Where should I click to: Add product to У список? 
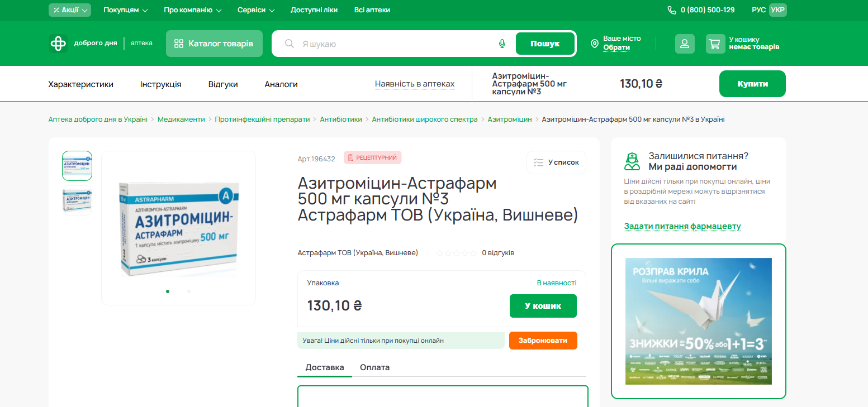coord(556,162)
